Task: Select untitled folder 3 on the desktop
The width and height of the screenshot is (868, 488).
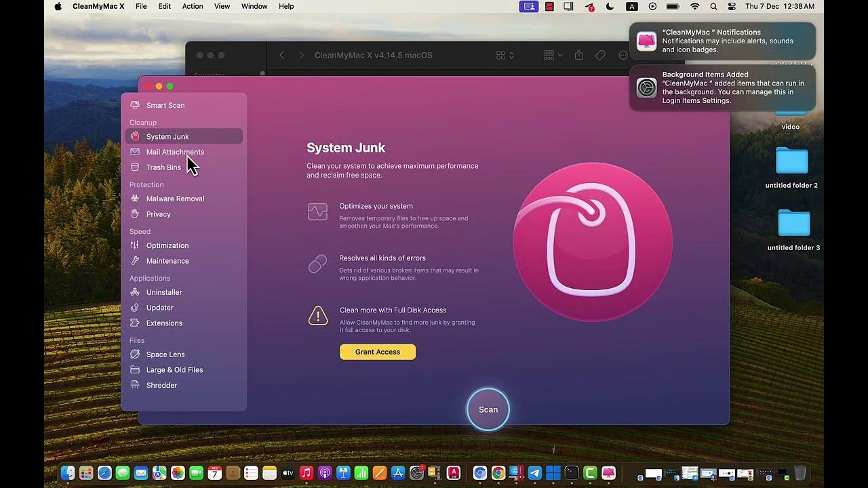Action: pyautogui.click(x=793, y=230)
